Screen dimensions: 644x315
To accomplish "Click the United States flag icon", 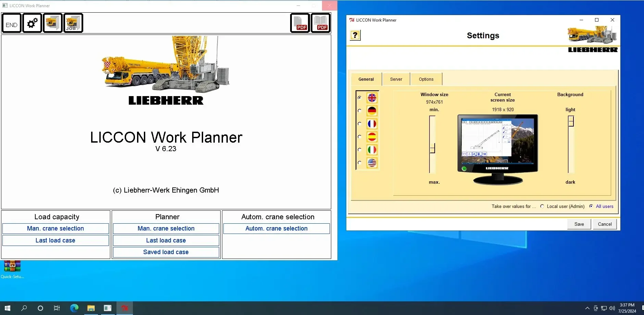I will click(x=372, y=163).
